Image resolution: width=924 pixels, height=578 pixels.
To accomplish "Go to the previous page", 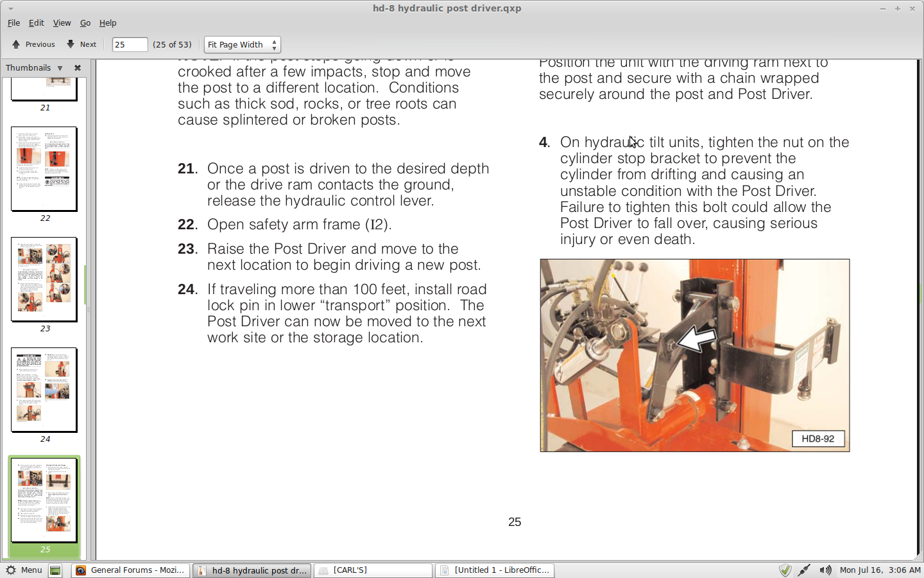I will click(x=33, y=44).
